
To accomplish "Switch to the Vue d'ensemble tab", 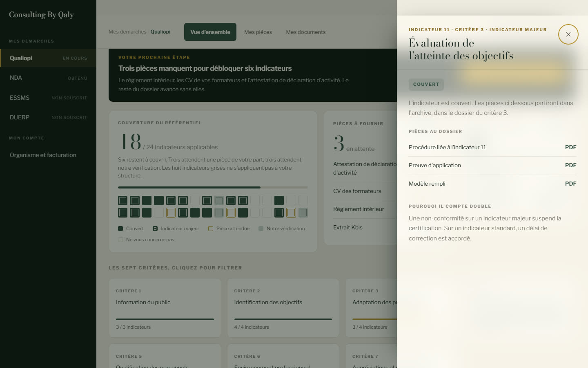I will 210,32.
